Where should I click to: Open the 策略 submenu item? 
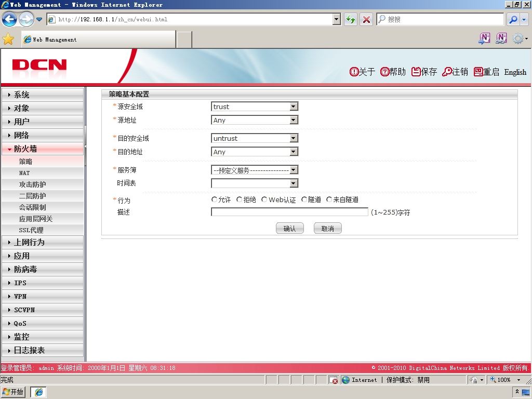coord(43,162)
